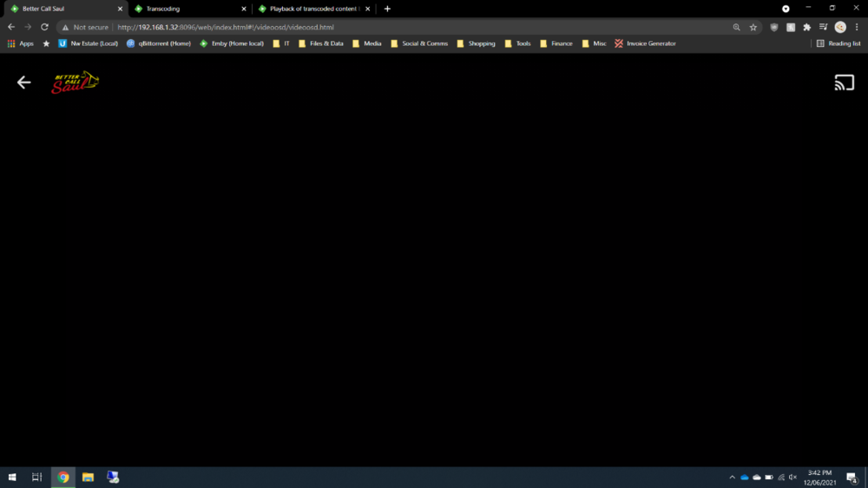Expand the Media bookmarks folder
Viewport: 868px width, 488px height.
367,43
